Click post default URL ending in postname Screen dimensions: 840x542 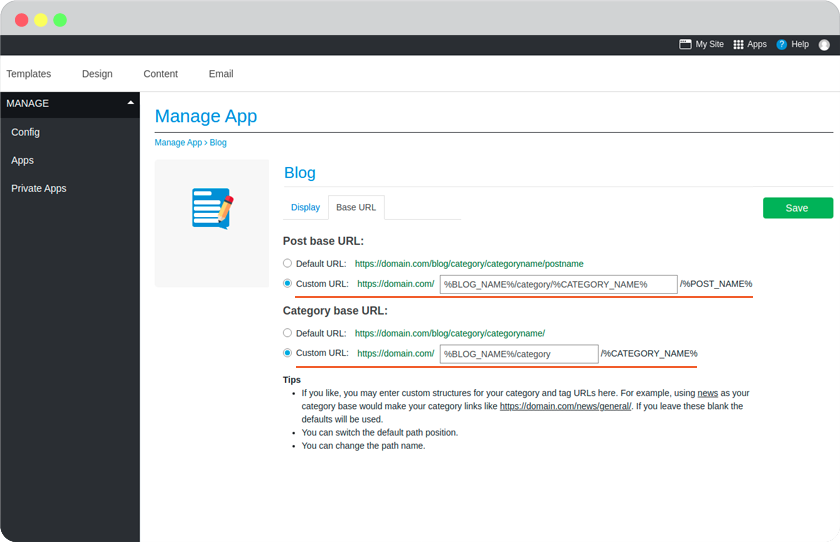coord(469,264)
